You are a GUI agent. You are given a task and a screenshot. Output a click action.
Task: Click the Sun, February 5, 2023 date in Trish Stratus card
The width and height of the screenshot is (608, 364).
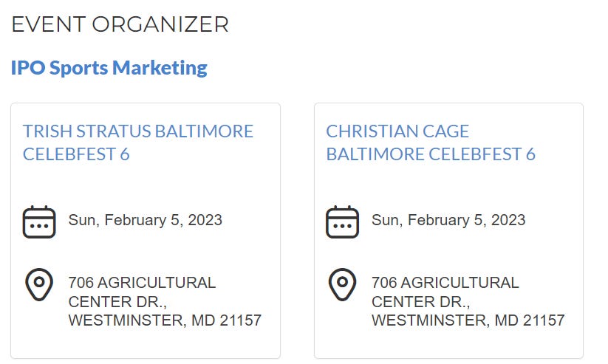point(146,220)
